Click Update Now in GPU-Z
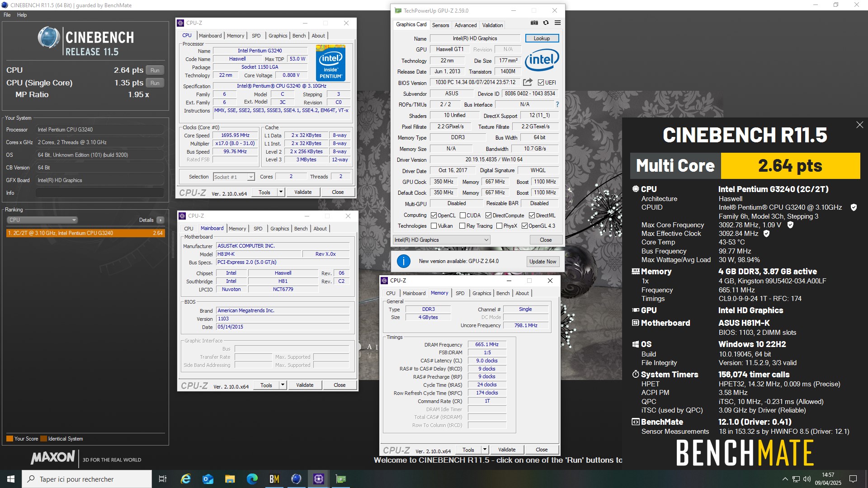 542,262
